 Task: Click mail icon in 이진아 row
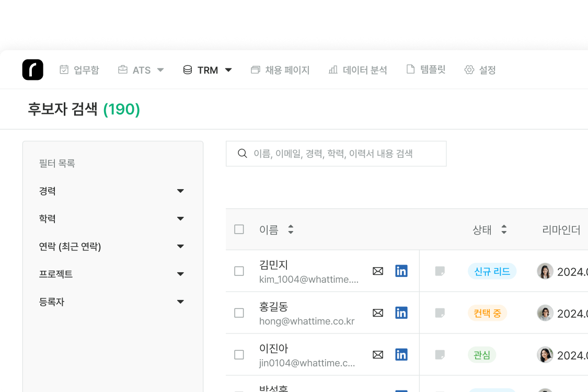point(378,354)
